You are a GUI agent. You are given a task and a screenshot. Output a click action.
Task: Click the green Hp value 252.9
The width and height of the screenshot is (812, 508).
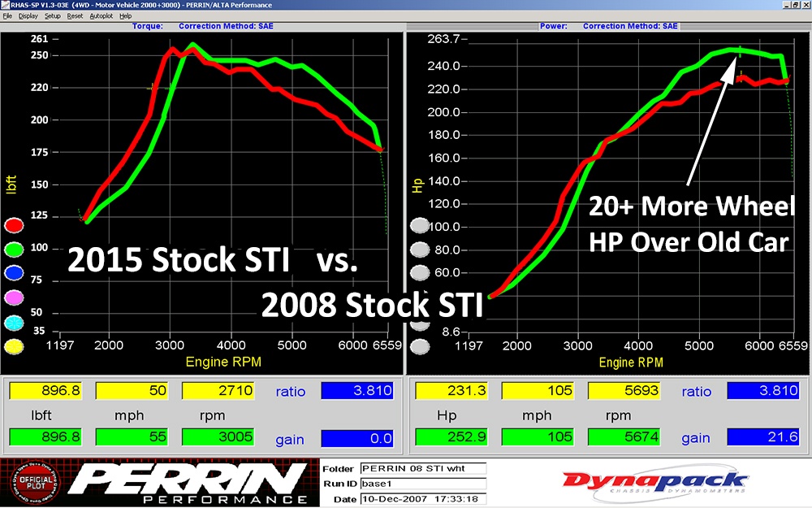point(451,436)
